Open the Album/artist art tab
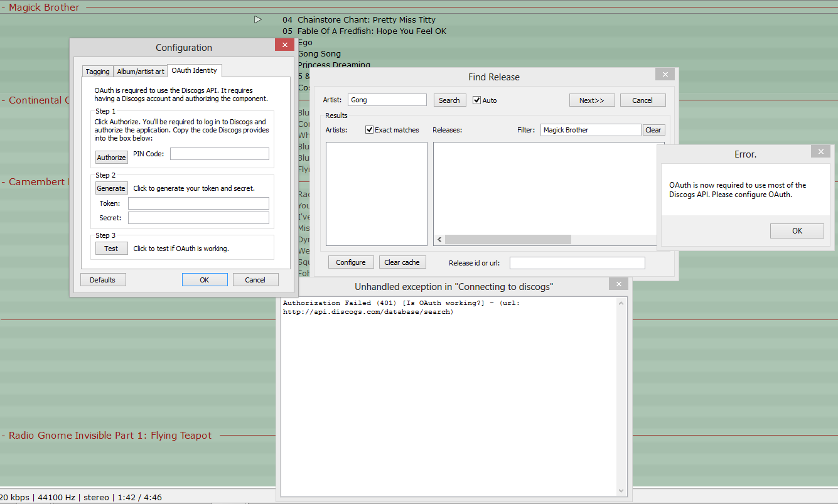Screen dimensions: 838x504 click(x=141, y=72)
